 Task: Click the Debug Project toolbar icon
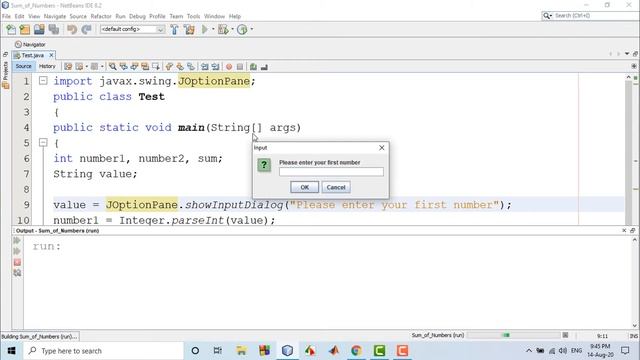pos(223,29)
